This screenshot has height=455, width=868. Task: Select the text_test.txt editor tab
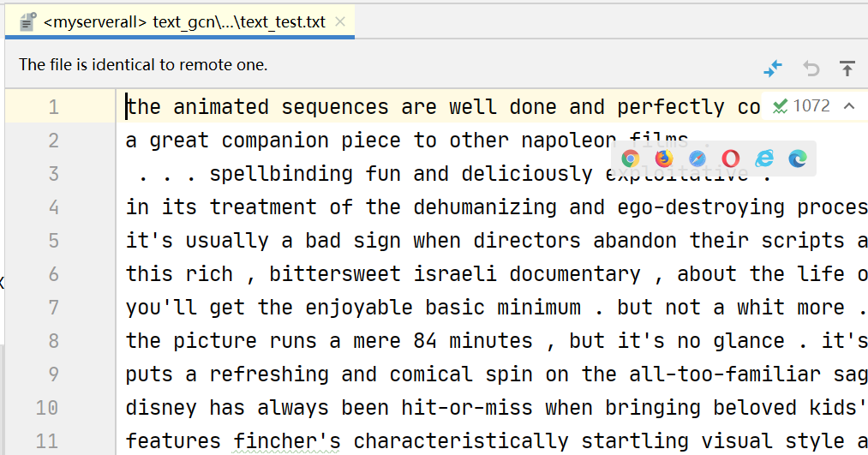pos(184,22)
